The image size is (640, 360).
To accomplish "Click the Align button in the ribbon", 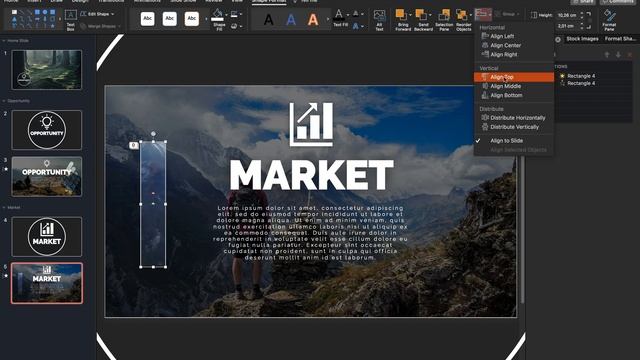I will 483,15.
